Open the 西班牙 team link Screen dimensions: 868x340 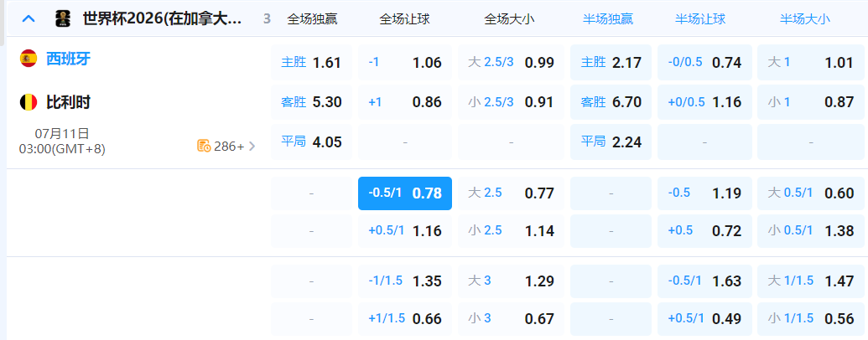pyautogui.click(x=68, y=59)
